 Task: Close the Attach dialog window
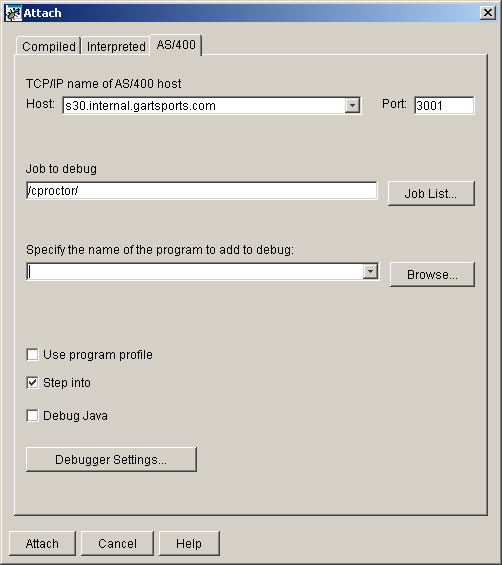tap(488, 13)
